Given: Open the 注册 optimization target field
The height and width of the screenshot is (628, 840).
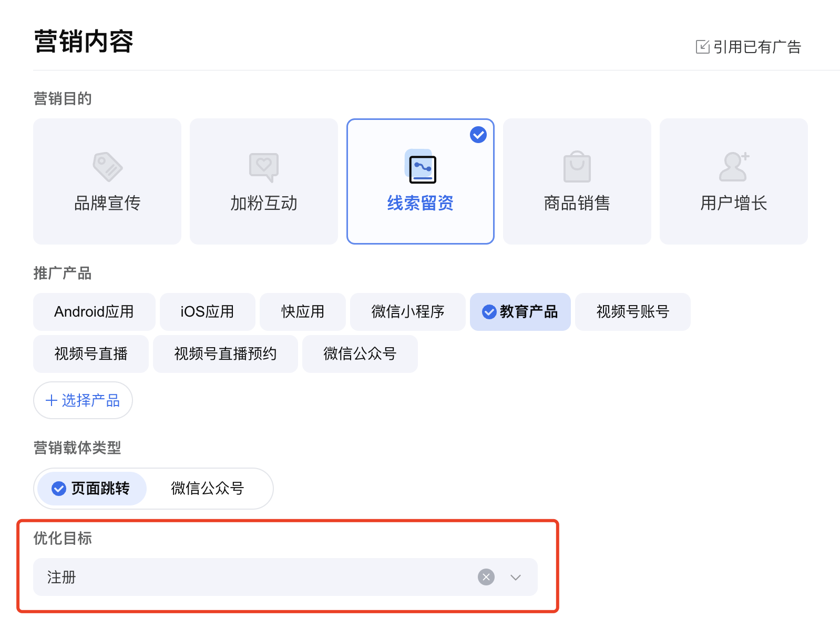Looking at the screenshot, I should tap(285, 577).
